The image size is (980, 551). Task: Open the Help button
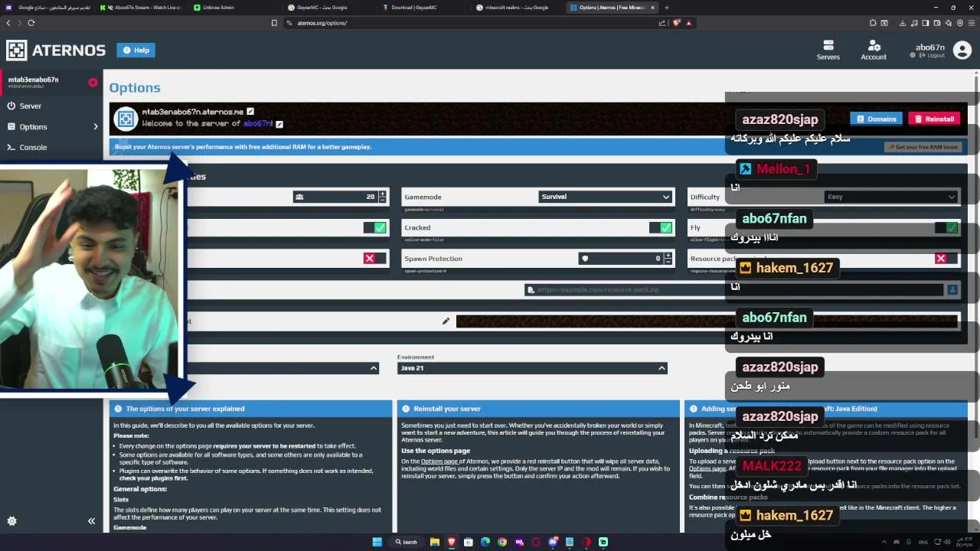[136, 50]
